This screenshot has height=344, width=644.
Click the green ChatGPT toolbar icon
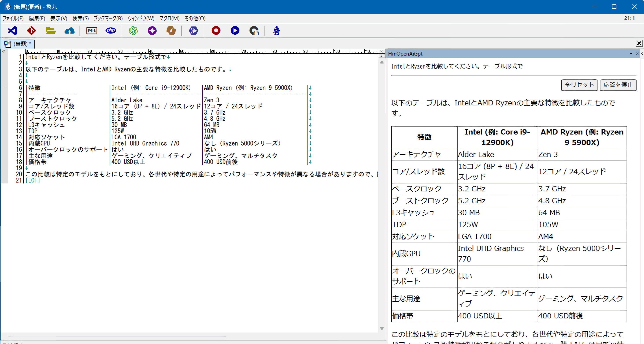click(133, 31)
